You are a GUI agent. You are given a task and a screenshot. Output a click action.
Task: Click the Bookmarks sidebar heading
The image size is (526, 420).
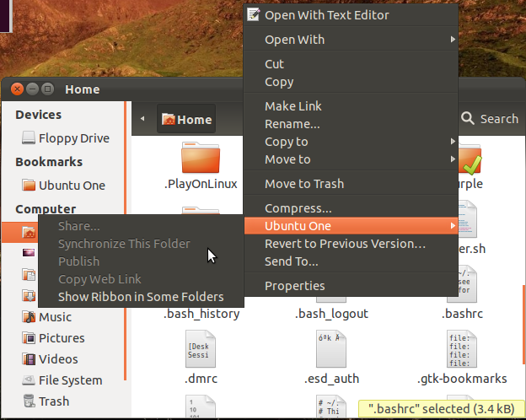tap(49, 162)
